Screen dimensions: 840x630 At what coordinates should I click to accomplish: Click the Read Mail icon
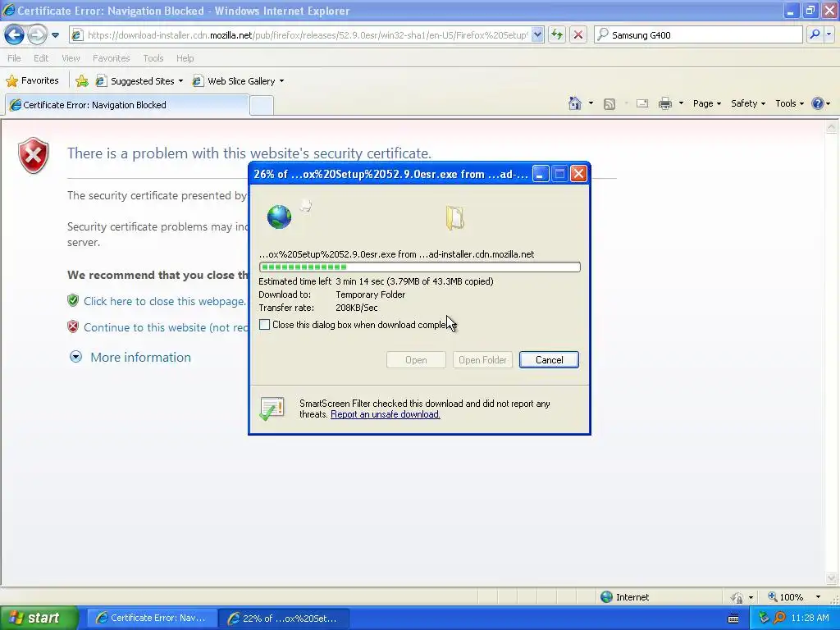click(642, 103)
